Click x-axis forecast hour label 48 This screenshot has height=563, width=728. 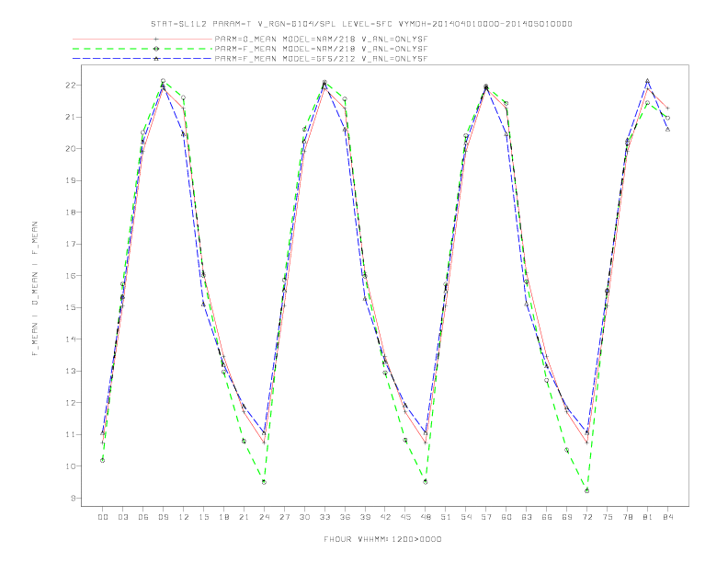pyautogui.click(x=426, y=517)
